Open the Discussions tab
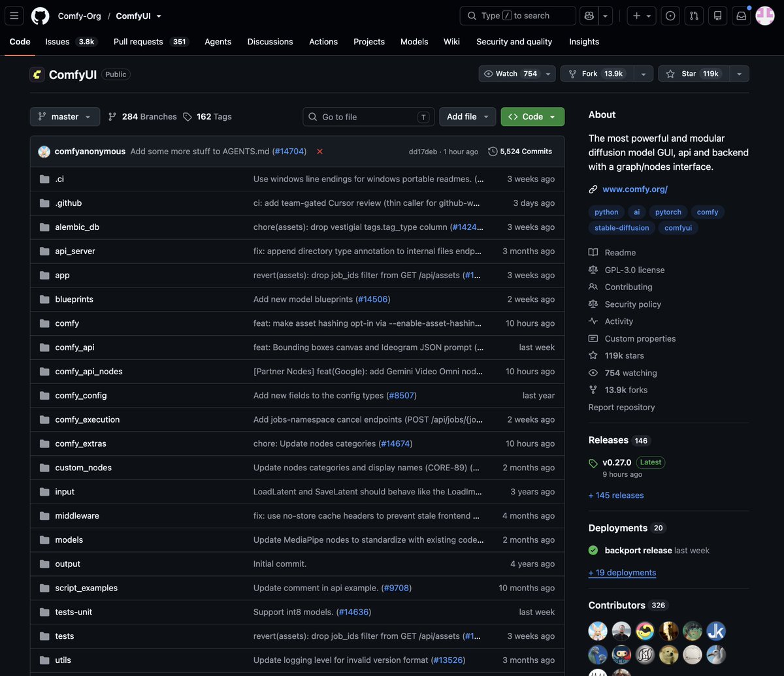 (x=269, y=42)
